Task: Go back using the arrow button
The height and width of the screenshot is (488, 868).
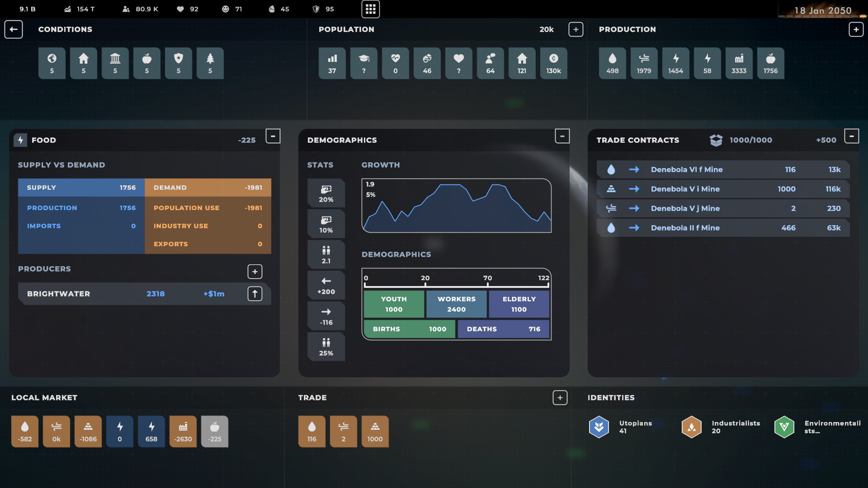Action: [x=14, y=29]
